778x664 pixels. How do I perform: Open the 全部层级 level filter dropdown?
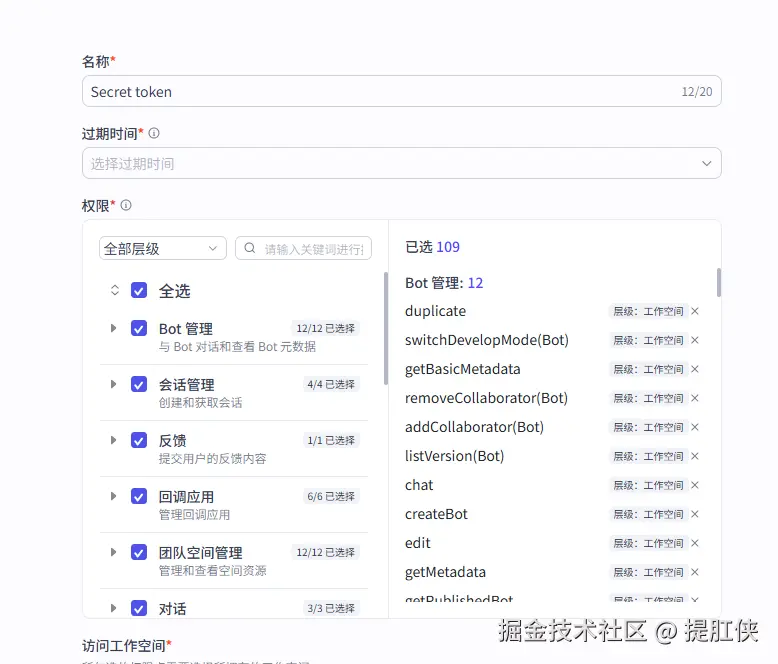click(163, 248)
